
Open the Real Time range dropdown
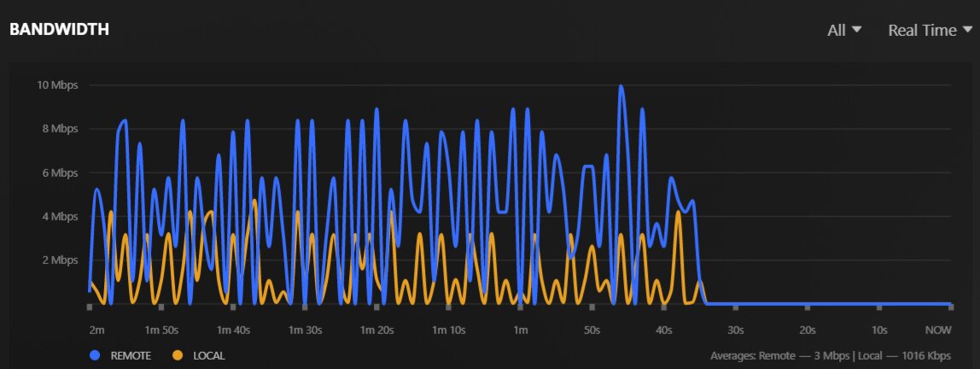[930, 30]
